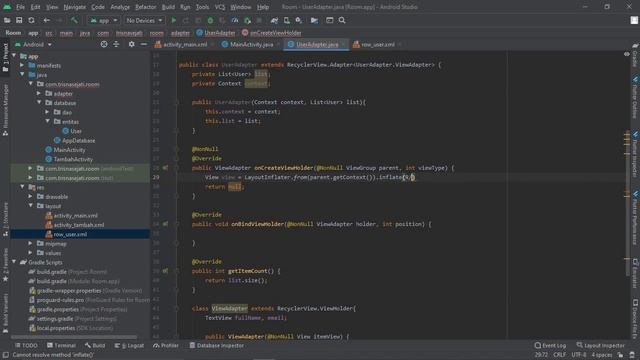Run the app with the green play icon
The height and width of the screenshot is (360, 640).
(174, 20)
